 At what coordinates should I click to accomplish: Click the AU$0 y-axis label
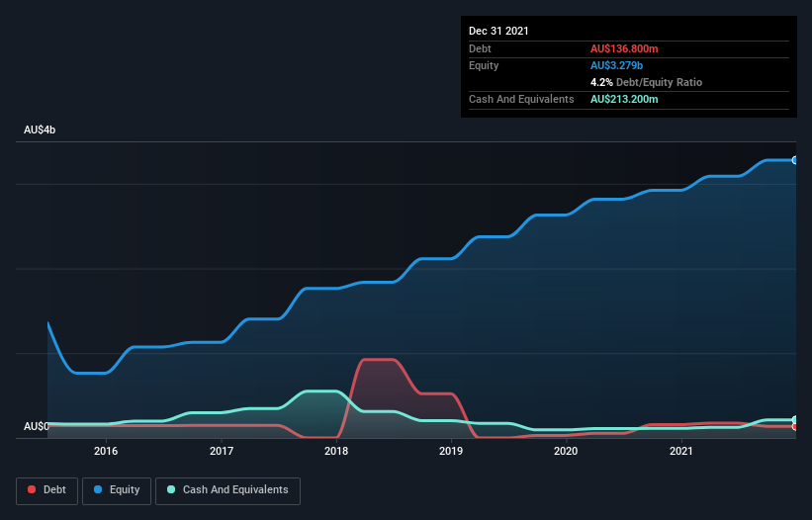(37, 426)
